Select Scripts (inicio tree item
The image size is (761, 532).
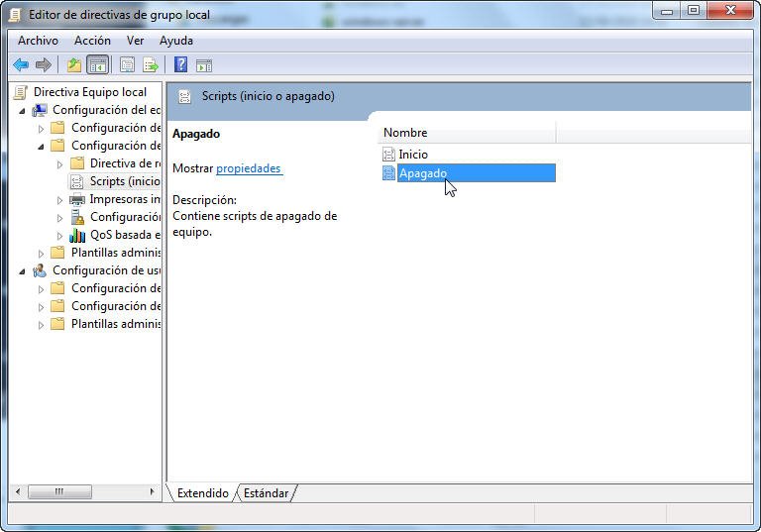click(125, 181)
